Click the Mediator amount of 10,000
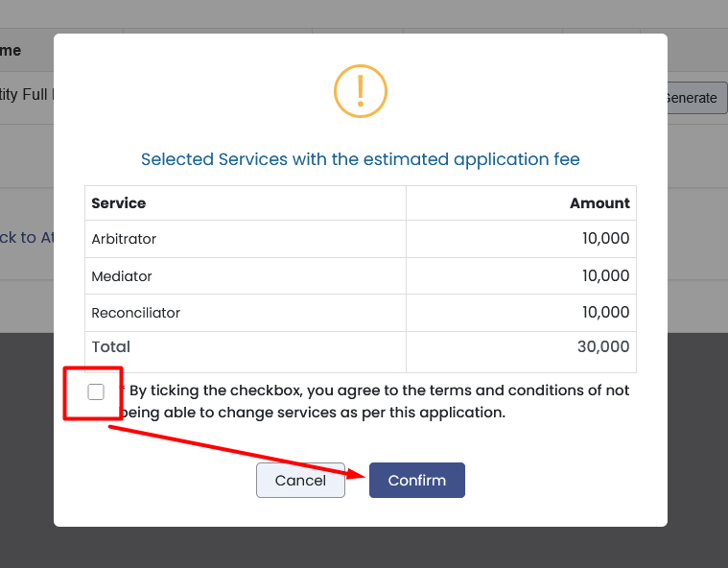 [x=605, y=276]
